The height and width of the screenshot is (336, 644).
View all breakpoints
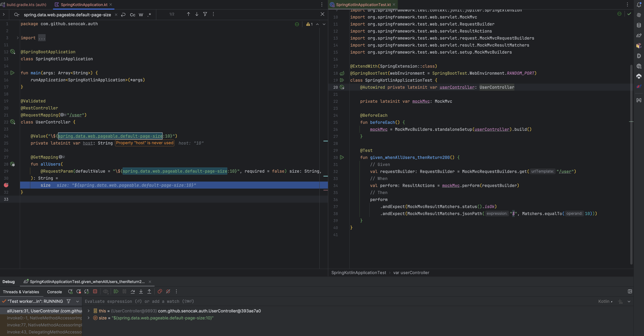coord(160,291)
